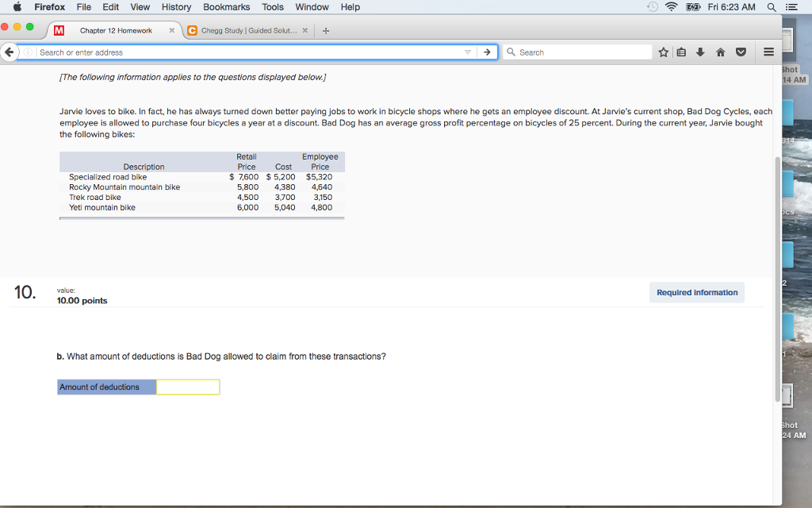
Task: Click the page vertical scrollbar
Action: 777,279
